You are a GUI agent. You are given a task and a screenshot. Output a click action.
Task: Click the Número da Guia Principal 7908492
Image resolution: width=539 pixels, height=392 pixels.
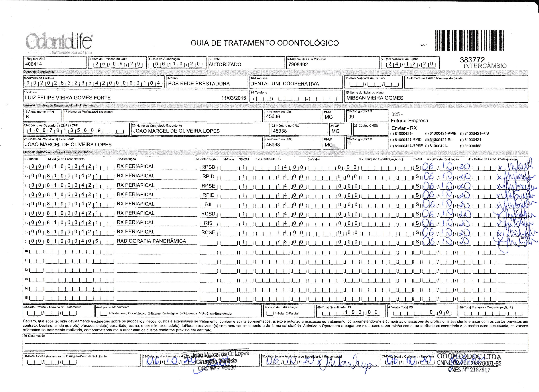298,64
